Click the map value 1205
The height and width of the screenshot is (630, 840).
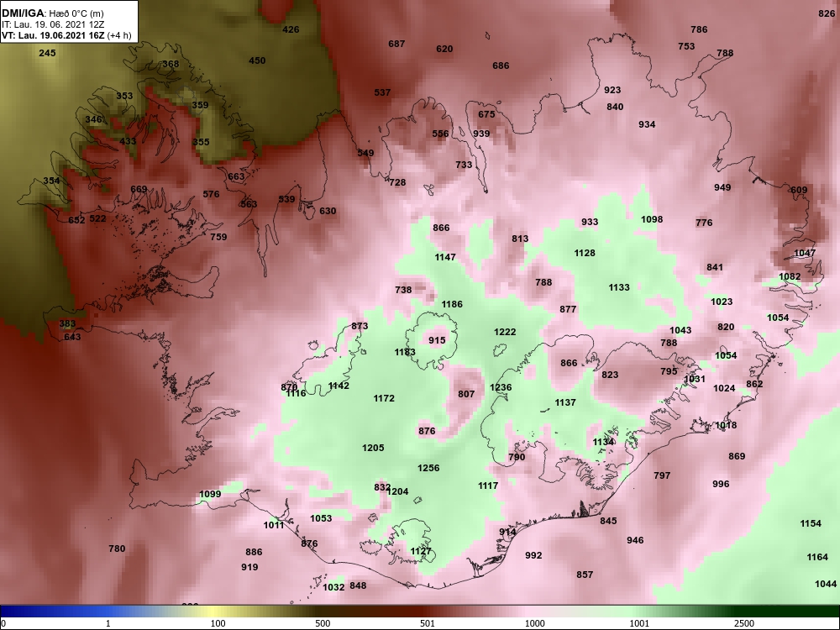pyautogui.click(x=373, y=448)
